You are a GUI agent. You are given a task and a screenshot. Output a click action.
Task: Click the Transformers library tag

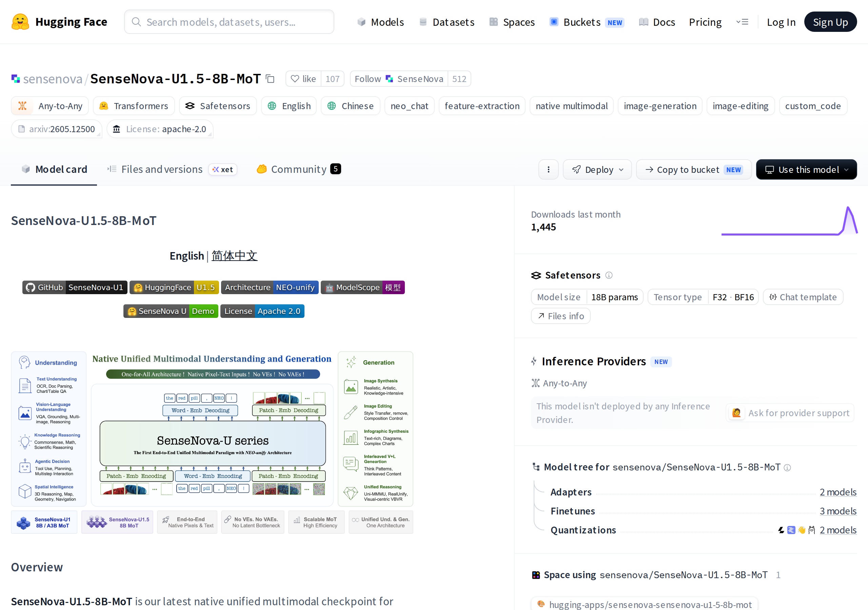(x=134, y=106)
